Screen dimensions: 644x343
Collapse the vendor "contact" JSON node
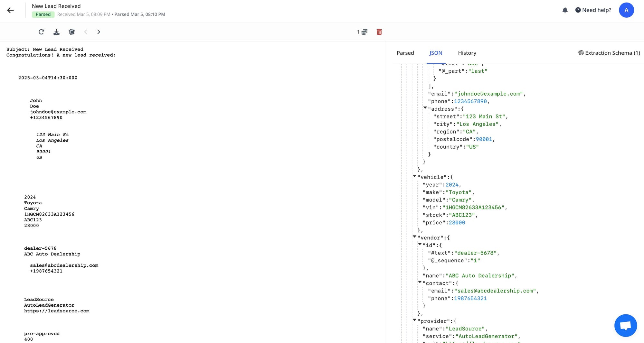pyautogui.click(x=420, y=282)
